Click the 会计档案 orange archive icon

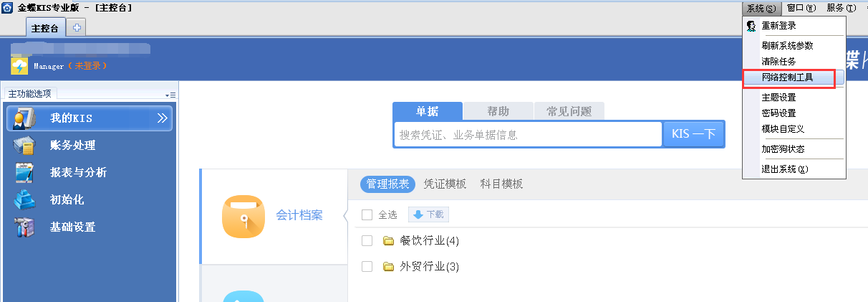pyautogui.click(x=243, y=216)
